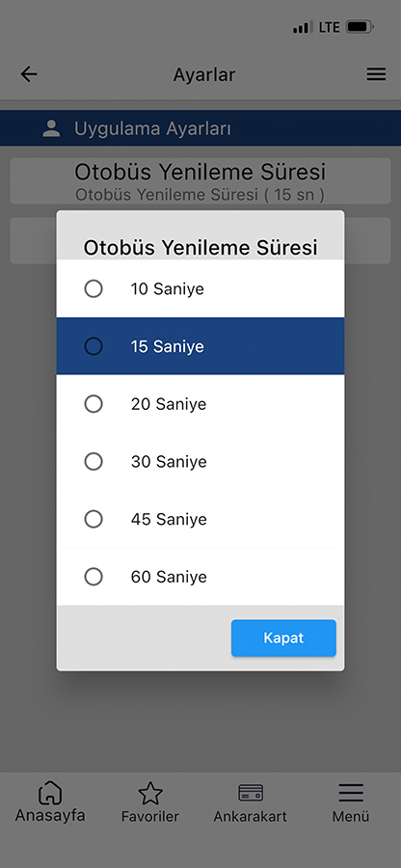Open Otobüs Yenileme Süresi setting row
The image size is (401, 868).
coord(200,181)
